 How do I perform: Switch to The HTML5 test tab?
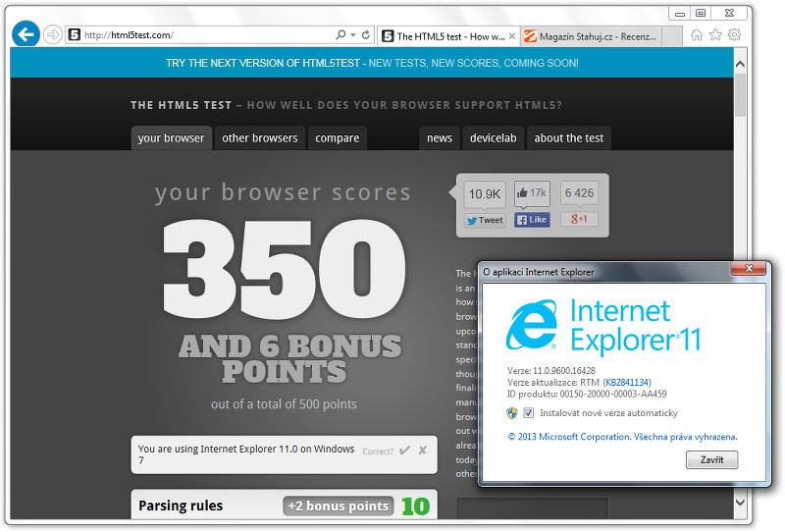pos(448,36)
